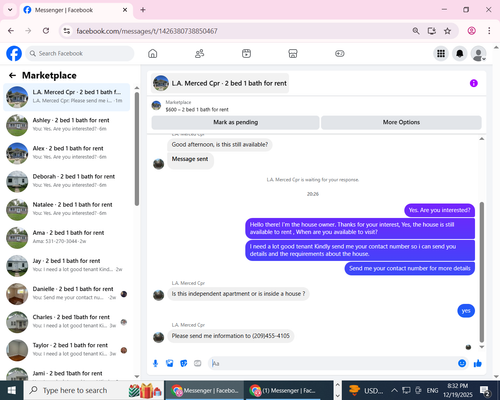Open the L.A. Merced Cpr chat header
500x400 pixels.
[x=220, y=83]
